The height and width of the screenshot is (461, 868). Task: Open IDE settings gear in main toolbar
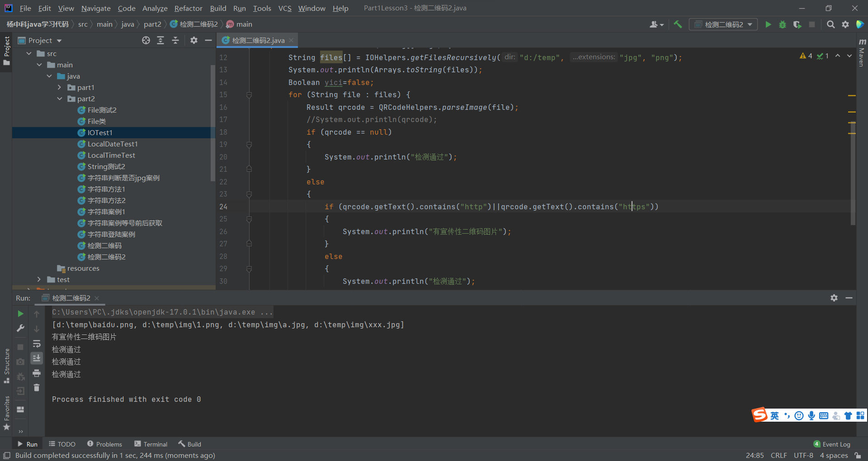[x=845, y=24]
